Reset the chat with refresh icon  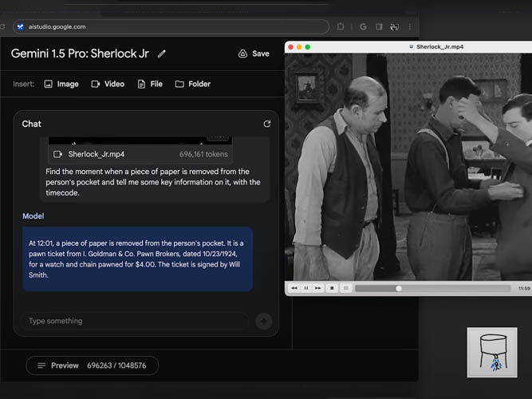point(266,124)
